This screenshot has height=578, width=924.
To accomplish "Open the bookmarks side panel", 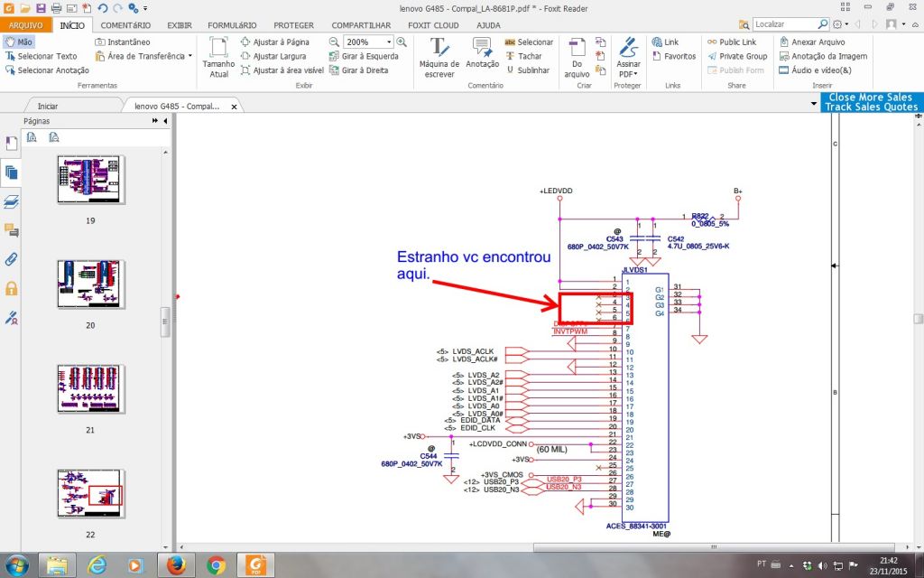I will (x=11, y=144).
